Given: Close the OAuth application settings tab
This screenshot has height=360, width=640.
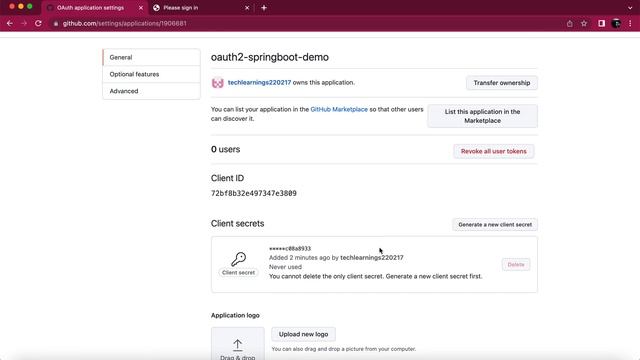Looking at the screenshot, I should (x=141, y=8).
